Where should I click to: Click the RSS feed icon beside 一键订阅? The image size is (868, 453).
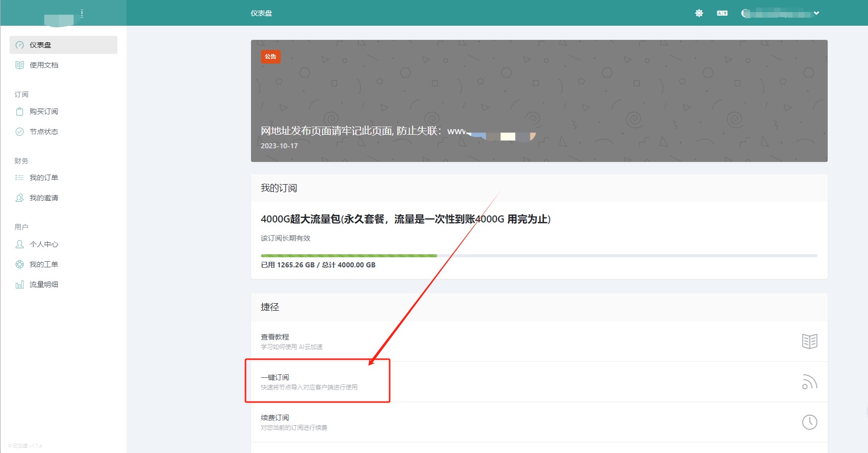tap(810, 382)
